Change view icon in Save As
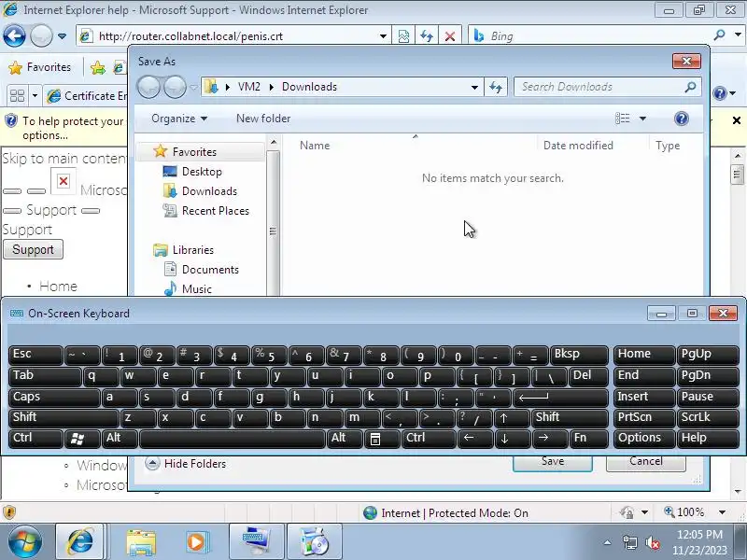 (x=623, y=119)
